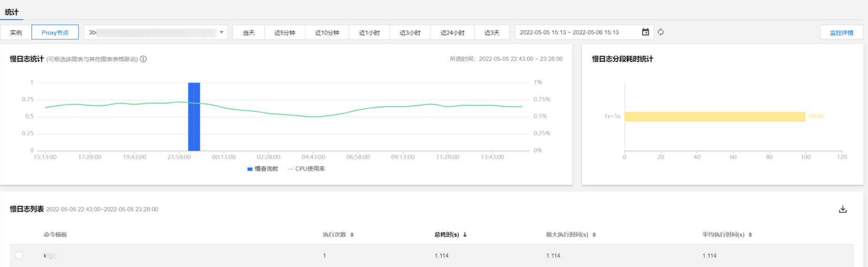Image resolution: width=868 pixels, height=267 pixels.
Task: Sort by 平均执行时间(s) column
Action: click(x=750, y=235)
